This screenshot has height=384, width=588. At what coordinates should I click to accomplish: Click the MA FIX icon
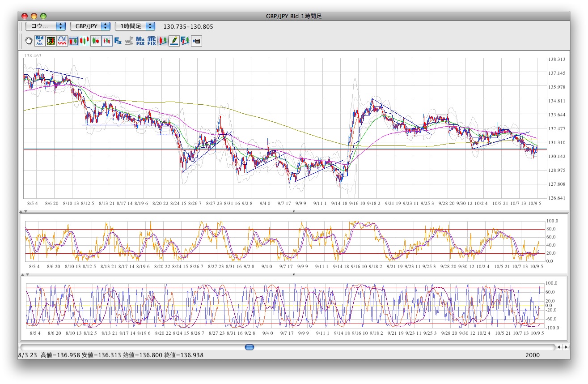point(140,41)
